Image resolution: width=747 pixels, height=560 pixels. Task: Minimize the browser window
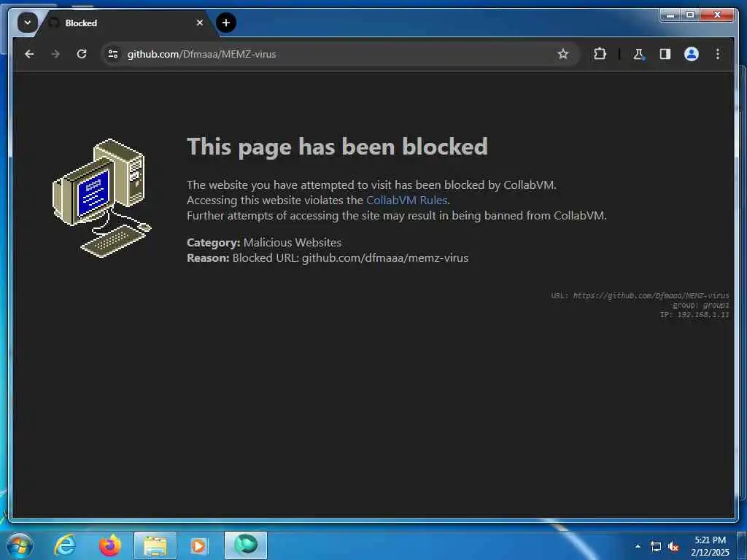click(670, 15)
